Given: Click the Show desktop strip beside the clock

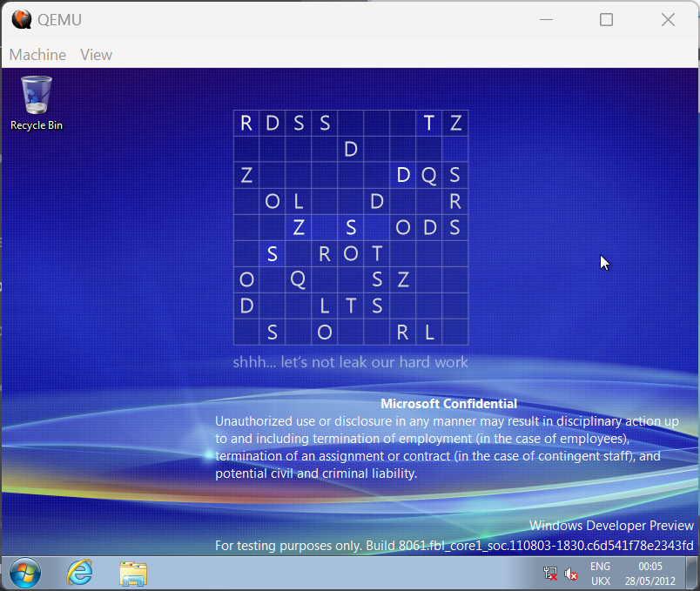Looking at the screenshot, I should tap(692, 574).
